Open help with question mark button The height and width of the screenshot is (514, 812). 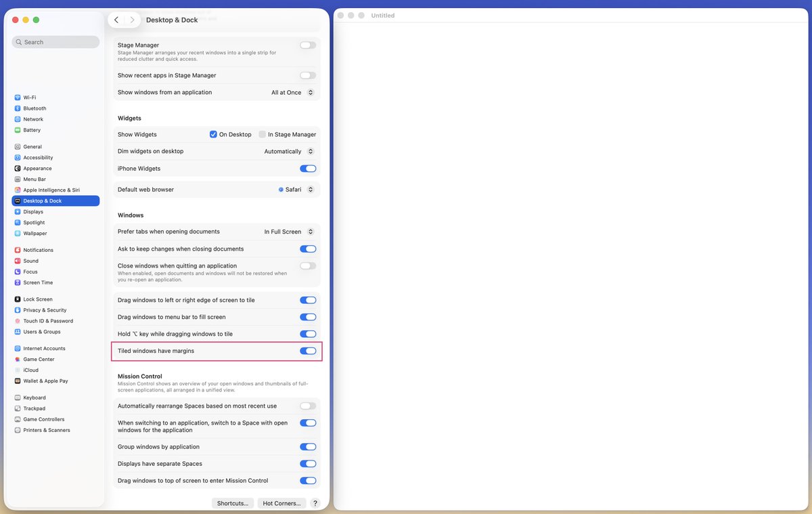pos(315,503)
